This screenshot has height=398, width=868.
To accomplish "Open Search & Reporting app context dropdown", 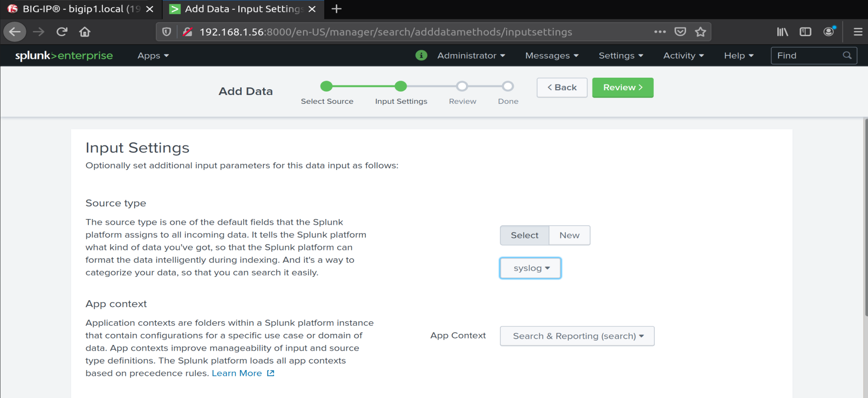I will (577, 336).
